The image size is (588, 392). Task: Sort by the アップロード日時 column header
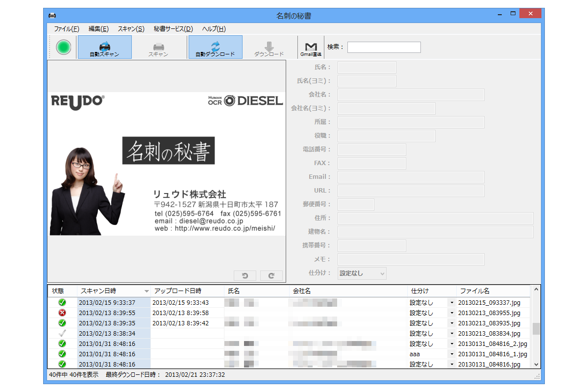pyautogui.click(x=187, y=291)
